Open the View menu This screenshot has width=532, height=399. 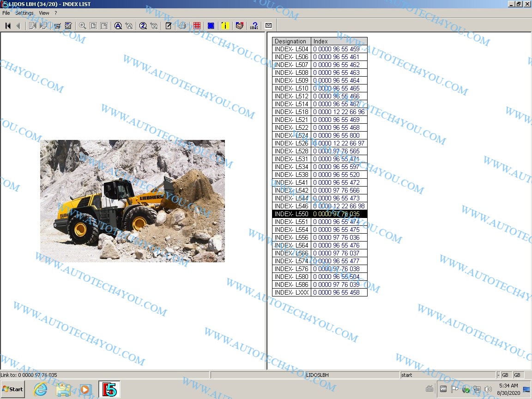(44, 13)
